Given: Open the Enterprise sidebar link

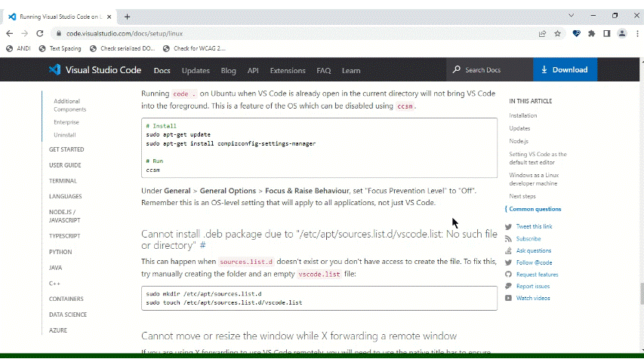Looking at the screenshot, I should 66,122.
